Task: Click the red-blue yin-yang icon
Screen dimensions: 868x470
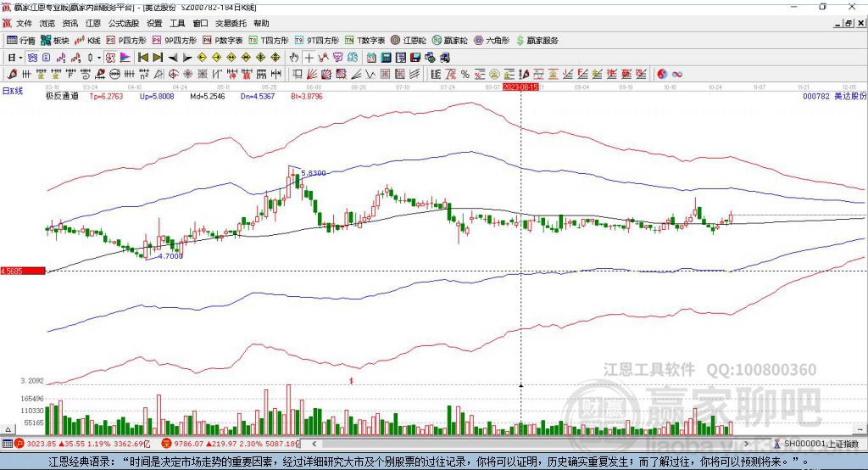Action: (662, 74)
